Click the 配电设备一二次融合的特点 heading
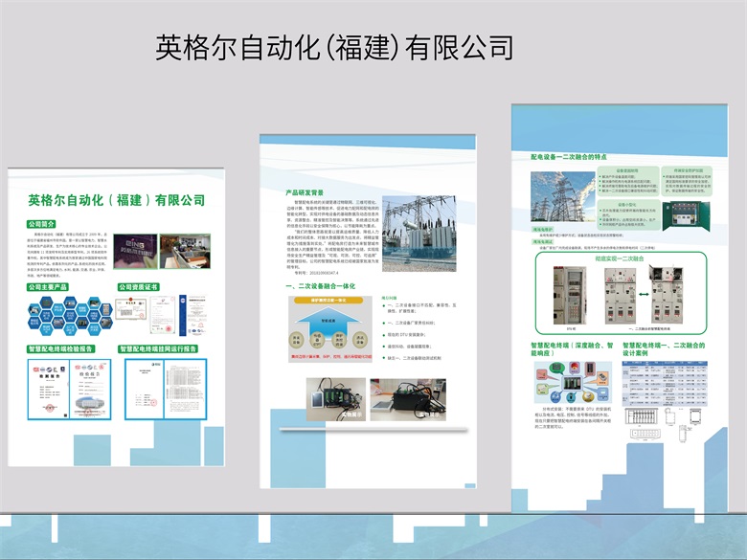 click(569, 157)
